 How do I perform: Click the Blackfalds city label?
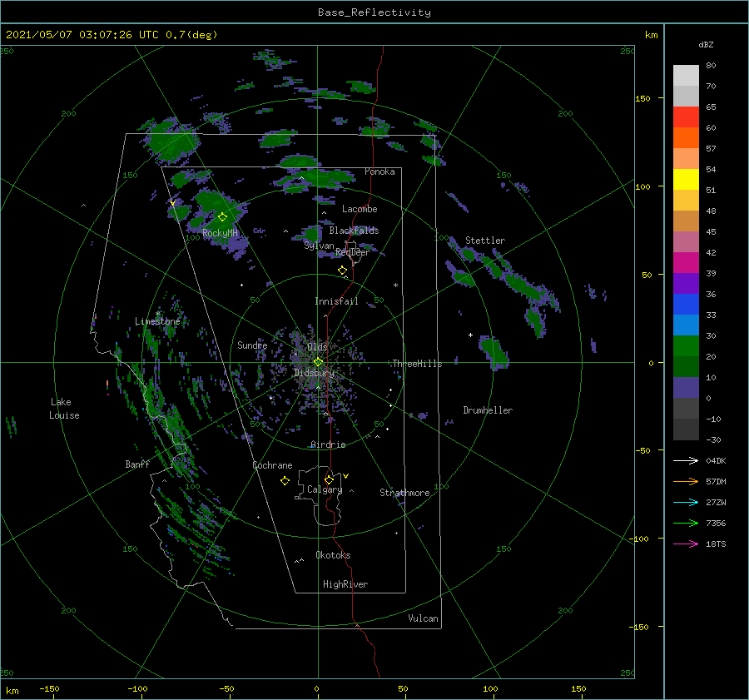click(x=354, y=231)
